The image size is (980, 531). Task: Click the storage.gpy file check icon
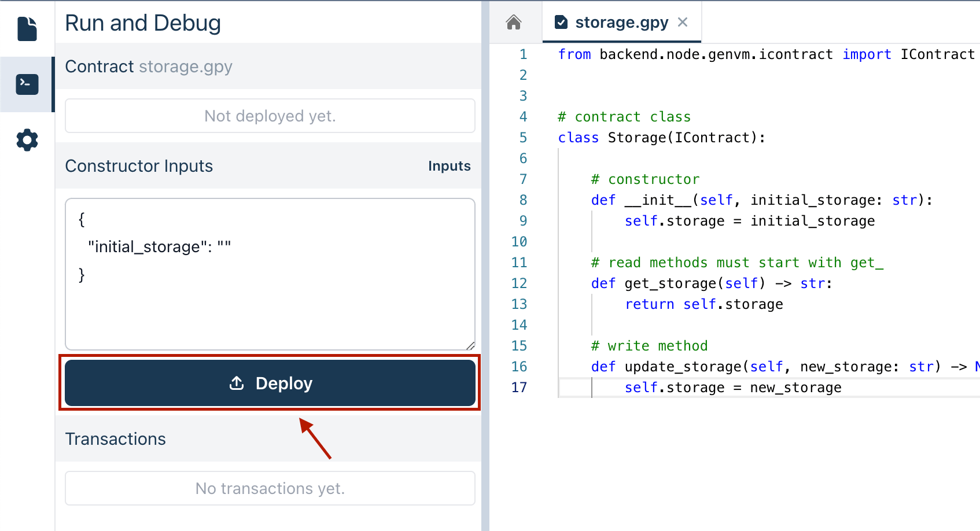click(x=561, y=23)
